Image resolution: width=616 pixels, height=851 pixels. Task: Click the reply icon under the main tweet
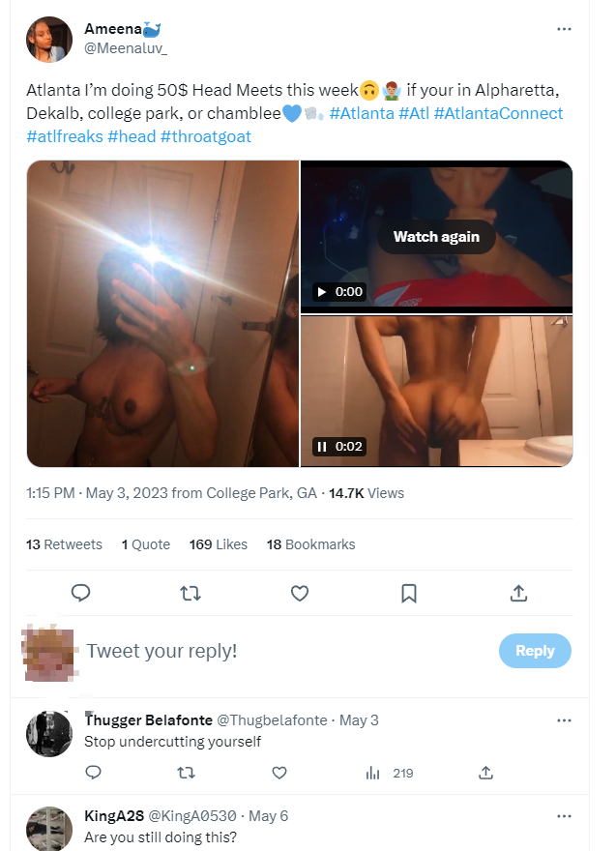pos(81,593)
